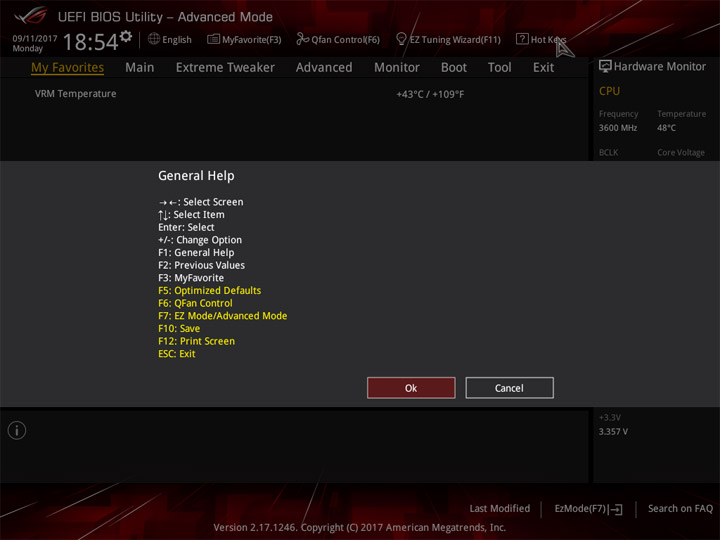Click the 3600 MHz frequency value

618,128
